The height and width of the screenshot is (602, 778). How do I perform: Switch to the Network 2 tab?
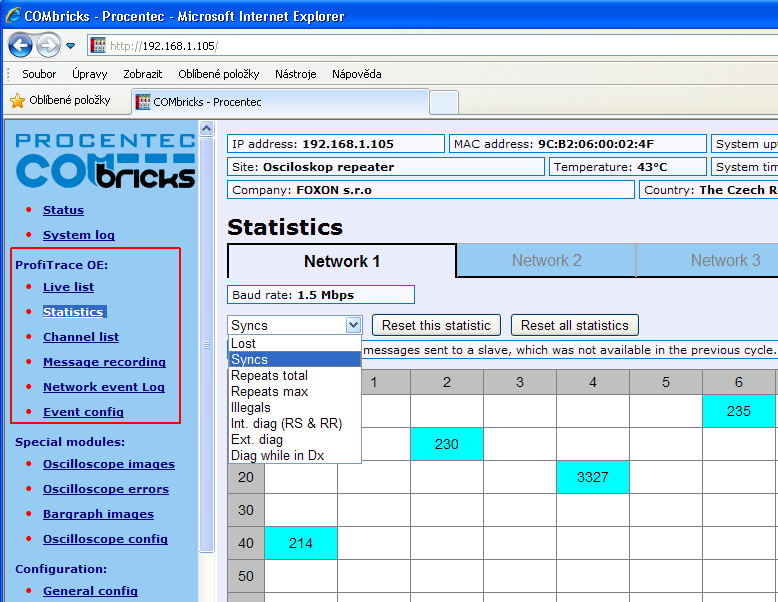(x=546, y=260)
